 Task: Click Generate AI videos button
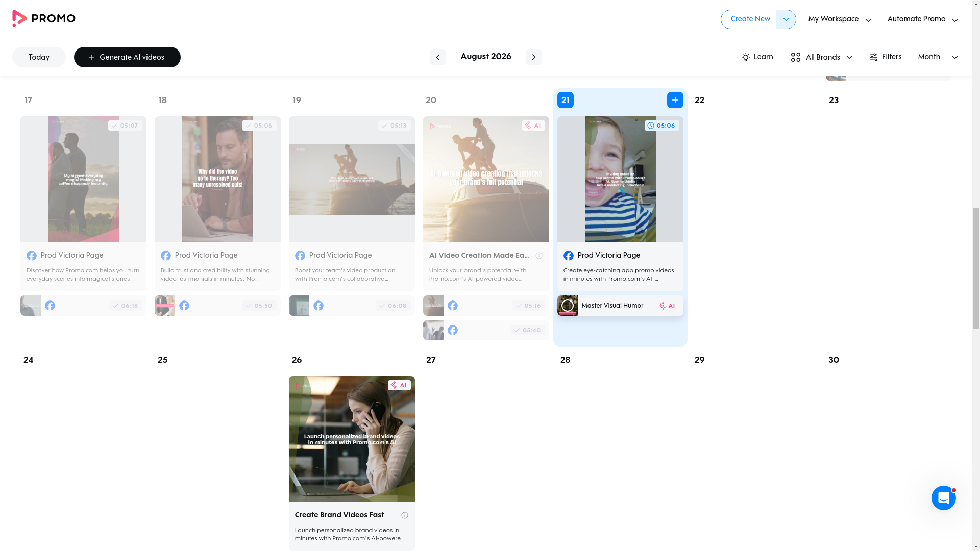[127, 57]
